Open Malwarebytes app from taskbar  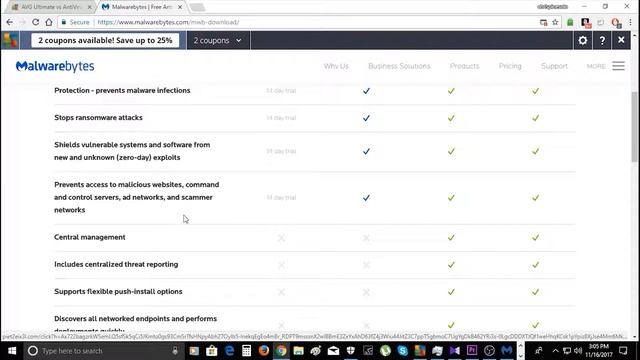click(x=507, y=351)
